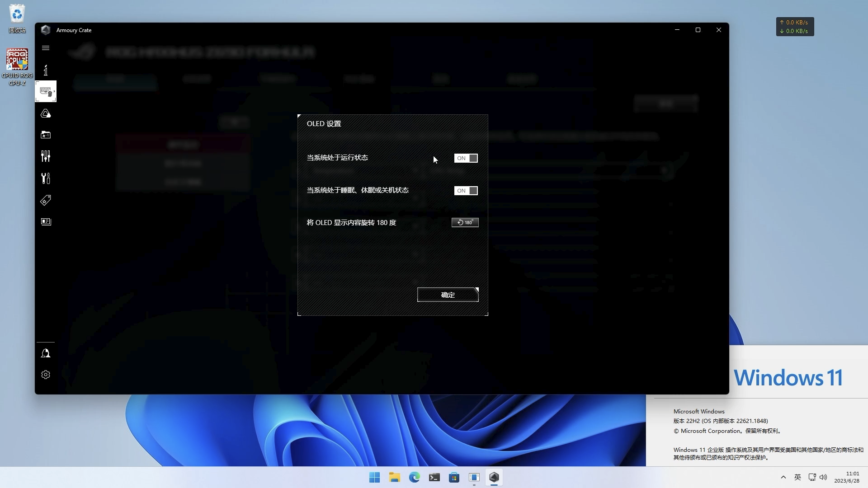Toggle the 180° OLED rotation control
The height and width of the screenshot is (488, 868).
[465, 222]
